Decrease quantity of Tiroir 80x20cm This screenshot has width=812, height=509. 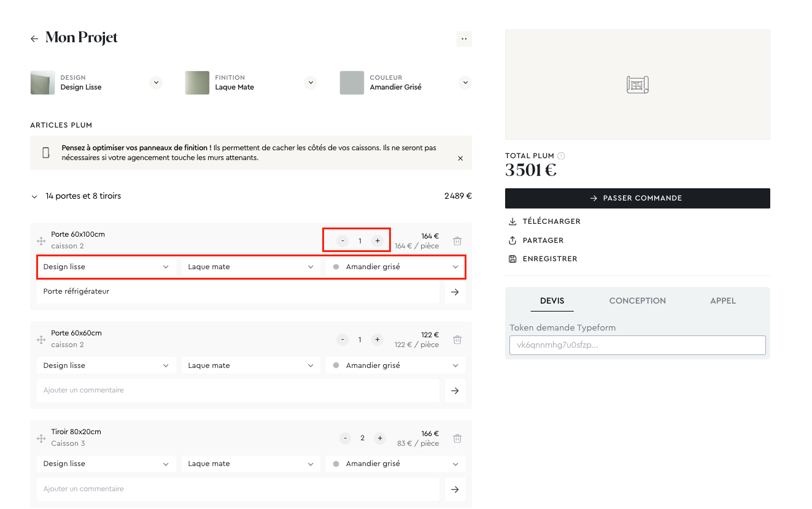tap(346, 438)
